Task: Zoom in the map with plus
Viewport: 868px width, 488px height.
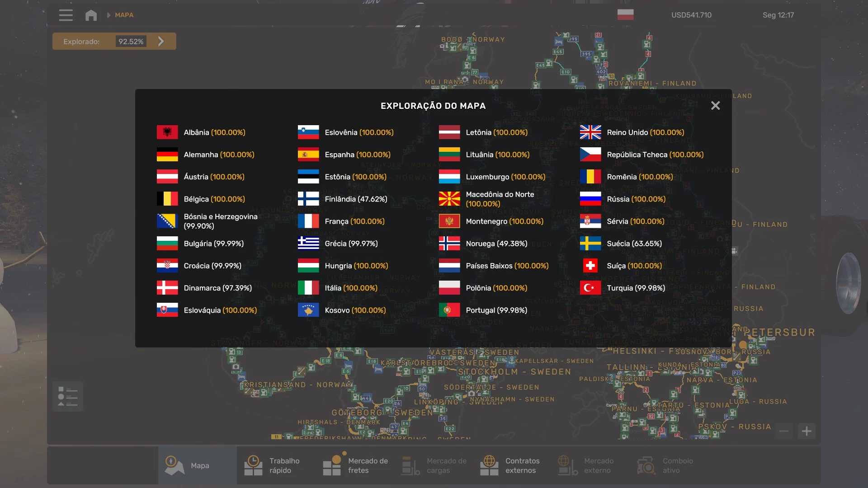Action: point(807,431)
